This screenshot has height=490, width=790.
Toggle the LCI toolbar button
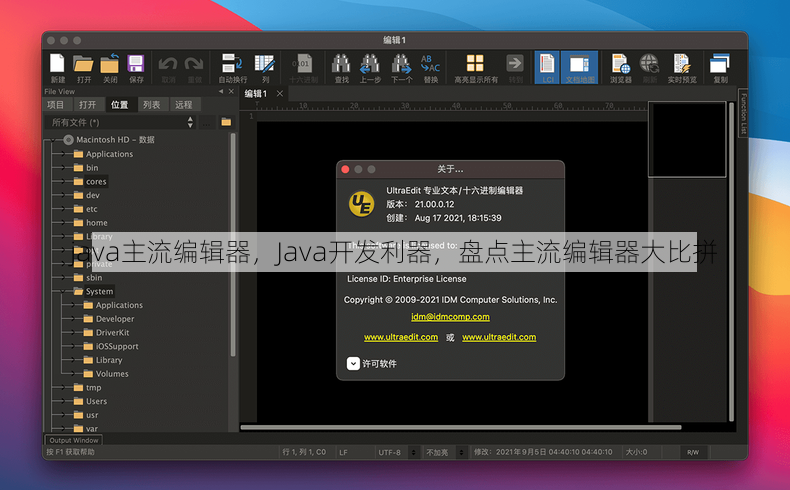(547, 67)
